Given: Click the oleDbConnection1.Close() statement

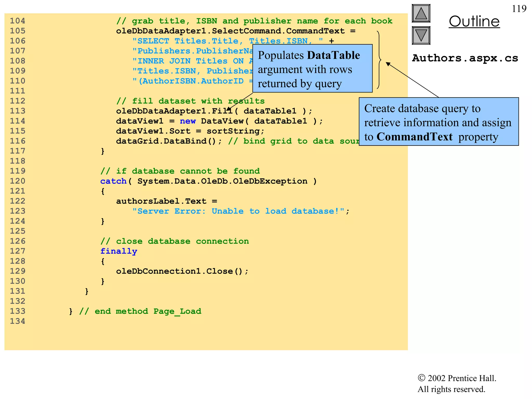Looking at the screenshot, I should pyautogui.click(x=182, y=271).
